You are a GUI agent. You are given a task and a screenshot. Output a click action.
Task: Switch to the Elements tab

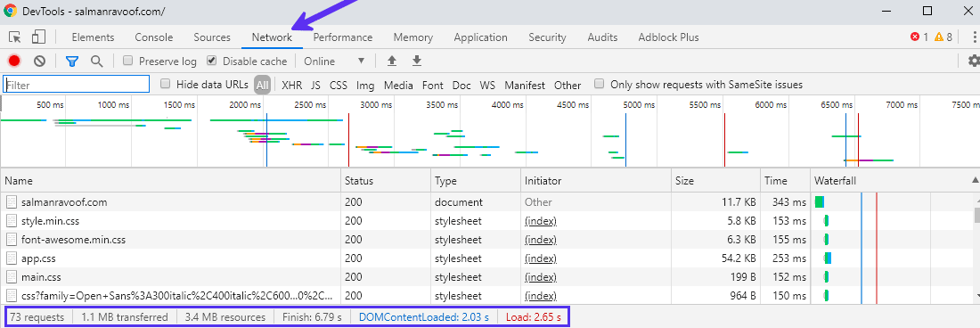click(93, 37)
